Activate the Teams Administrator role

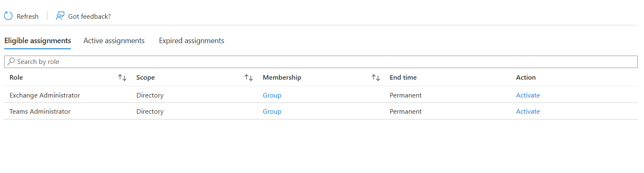tap(528, 111)
